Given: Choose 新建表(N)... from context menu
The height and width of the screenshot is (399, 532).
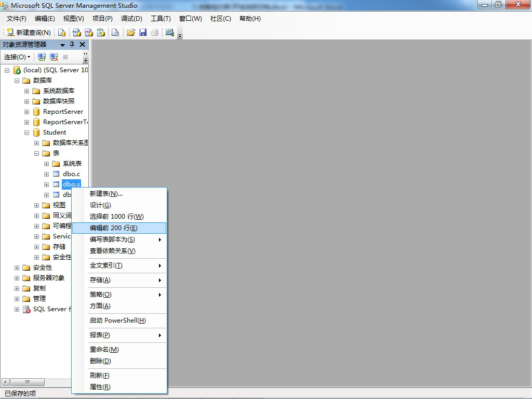Looking at the screenshot, I should [x=119, y=194].
